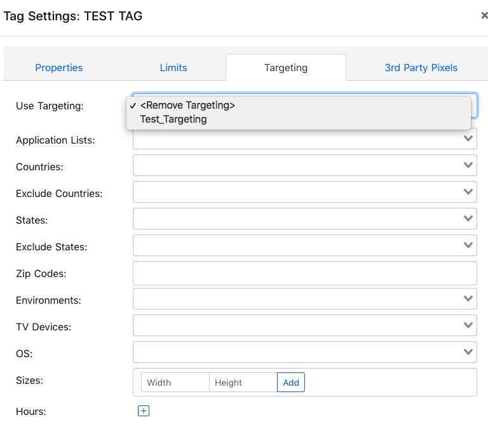Expand the Exclude Countries dropdown
Viewport: 488px width, 448px height.
(x=305, y=192)
